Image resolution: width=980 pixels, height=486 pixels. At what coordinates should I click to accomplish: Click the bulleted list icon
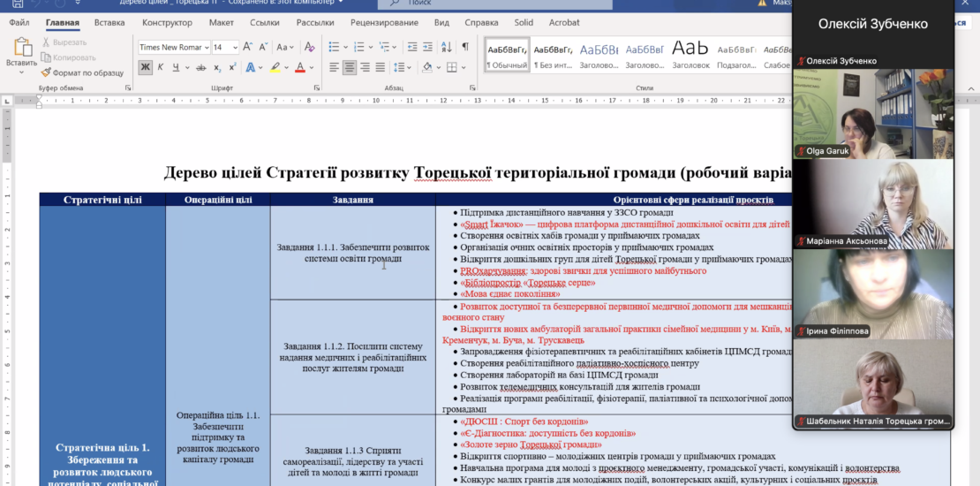[334, 47]
